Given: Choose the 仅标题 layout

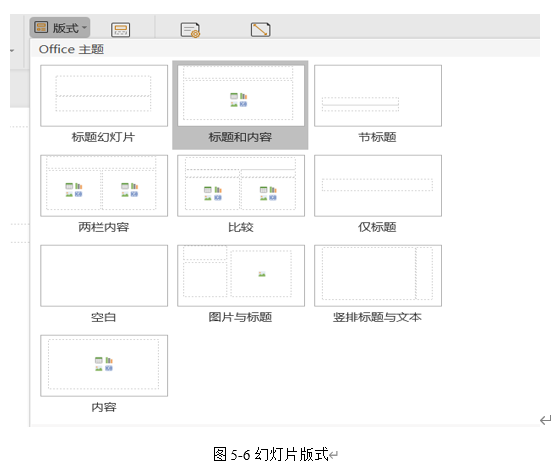Looking at the screenshot, I should [x=378, y=186].
